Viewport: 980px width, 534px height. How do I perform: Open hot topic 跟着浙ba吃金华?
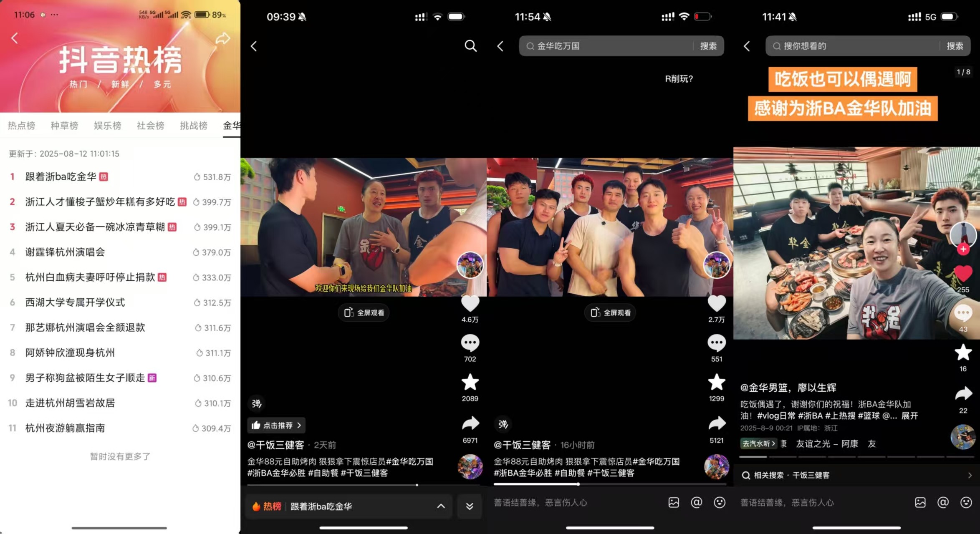pyautogui.click(x=120, y=177)
